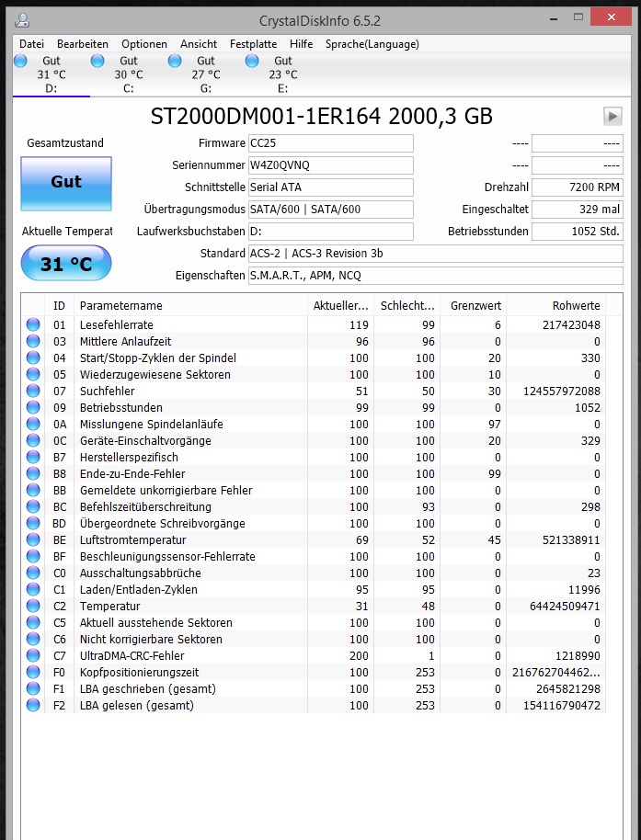This screenshot has width=641, height=840.
Task: Click status icon of Kopfpositionierungszeit row
Action: pyautogui.click(x=33, y=673)
